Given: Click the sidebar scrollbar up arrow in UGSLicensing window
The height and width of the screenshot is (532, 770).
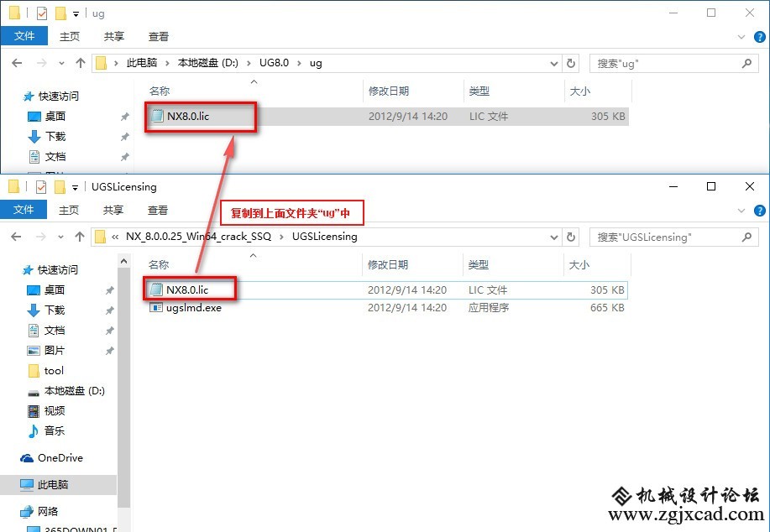Looking at the screenshot, I should tap(123, 262).
